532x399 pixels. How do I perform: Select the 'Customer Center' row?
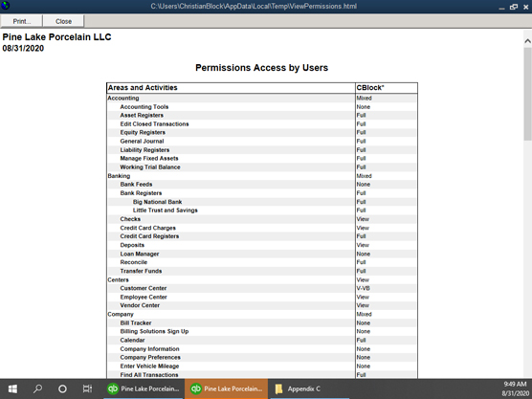coord(262,288)
